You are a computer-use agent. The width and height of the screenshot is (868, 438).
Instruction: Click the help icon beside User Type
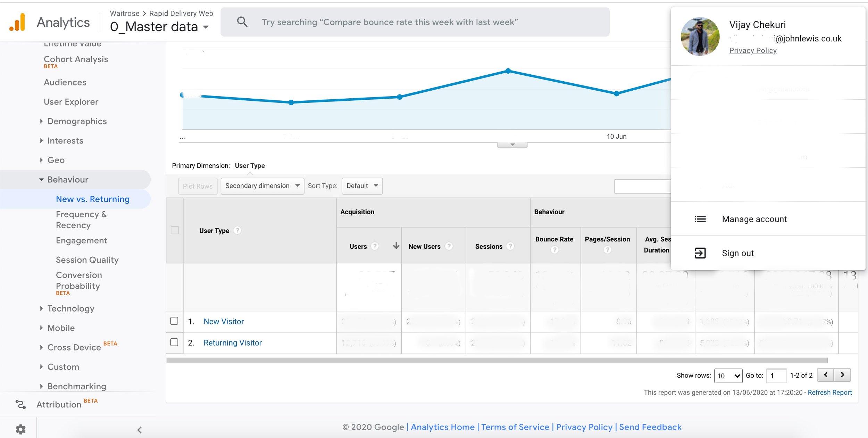coord(237,230)
